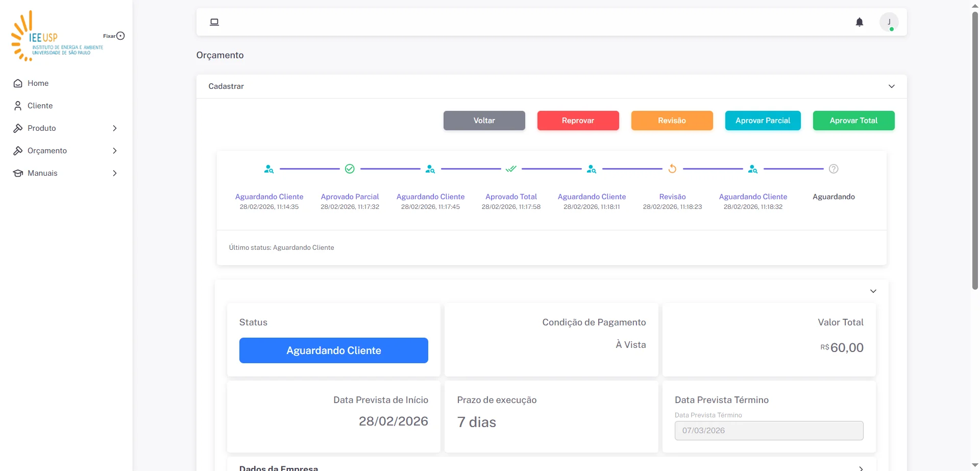This screenshot has height=471, width=980.
Task: Click the Aprovar Parcial button
Action: [x=763, y=121]
